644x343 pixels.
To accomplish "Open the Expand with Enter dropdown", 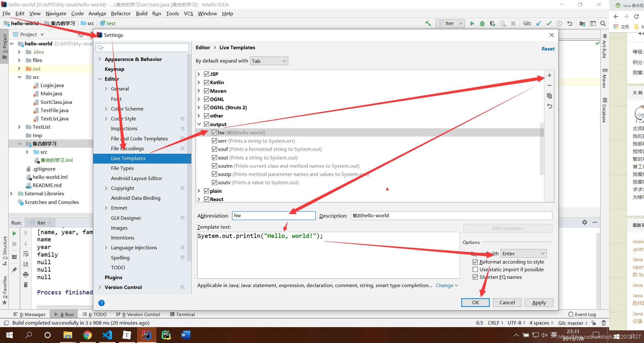I will (x=523, y=253).
